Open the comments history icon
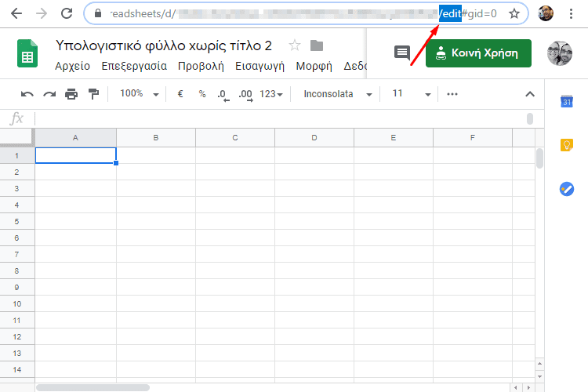588x392 pixels. pyautogui.click(x=402, y=53)
